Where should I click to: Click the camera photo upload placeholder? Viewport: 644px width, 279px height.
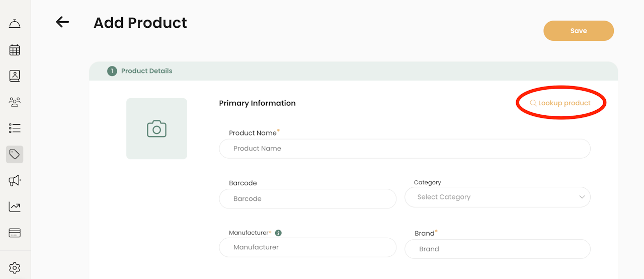click(156, 129)
